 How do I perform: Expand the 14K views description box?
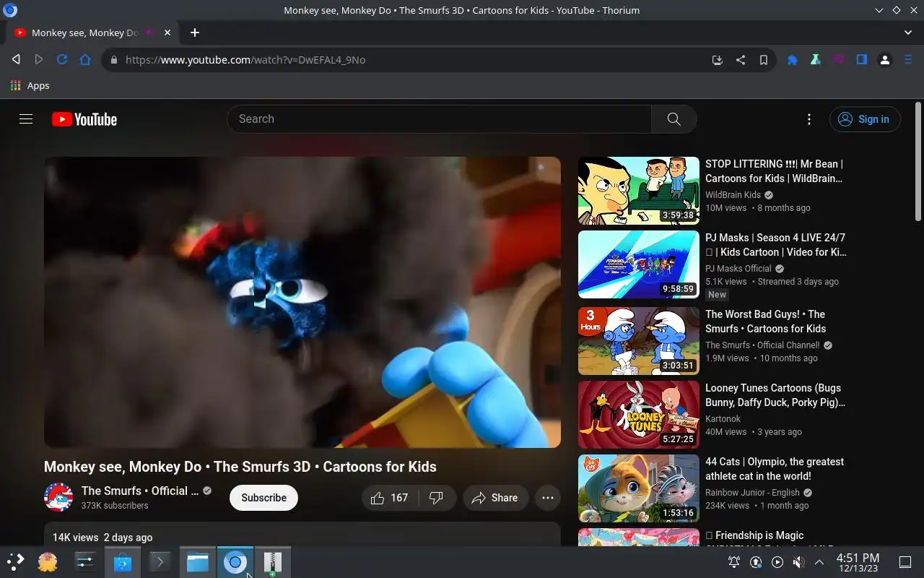click(x=302, y=535)
